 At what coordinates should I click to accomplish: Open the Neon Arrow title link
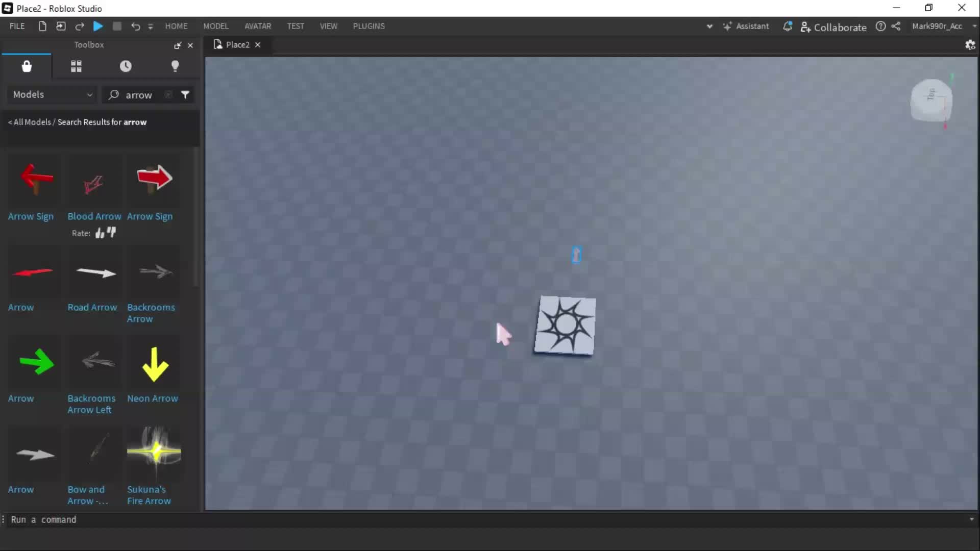pyautogui.click(x=153, y=398)
